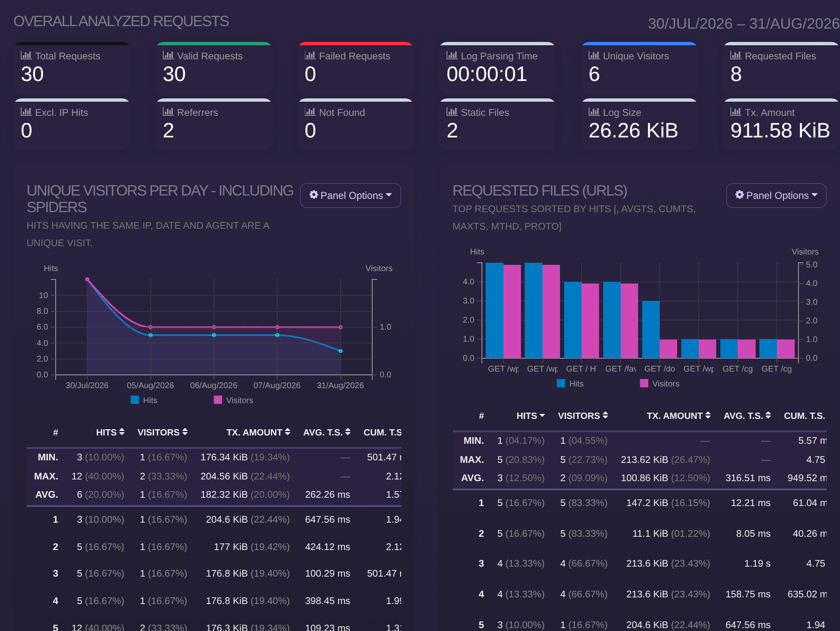Click the chart icon beside Log Parsing Time
Screen dimensions: 840x631
(452, 55)
